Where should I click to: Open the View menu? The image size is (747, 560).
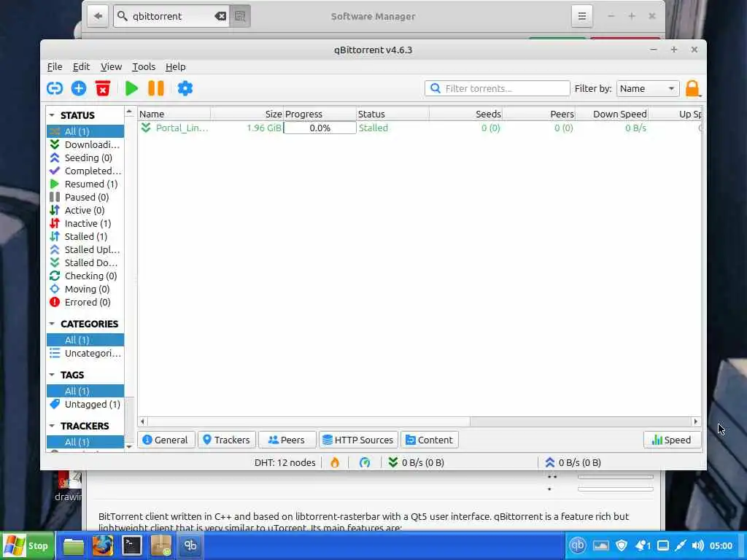pyautogui.click(x=111, y=66)
